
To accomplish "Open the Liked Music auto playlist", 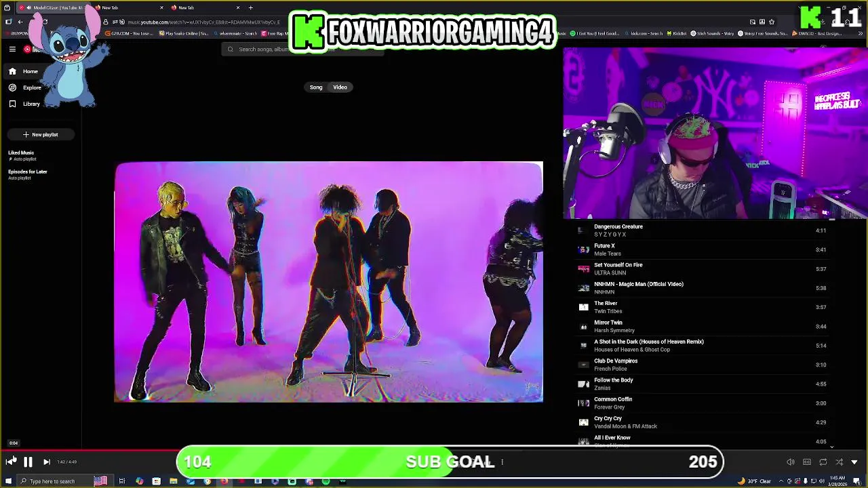I will [22, 155].
